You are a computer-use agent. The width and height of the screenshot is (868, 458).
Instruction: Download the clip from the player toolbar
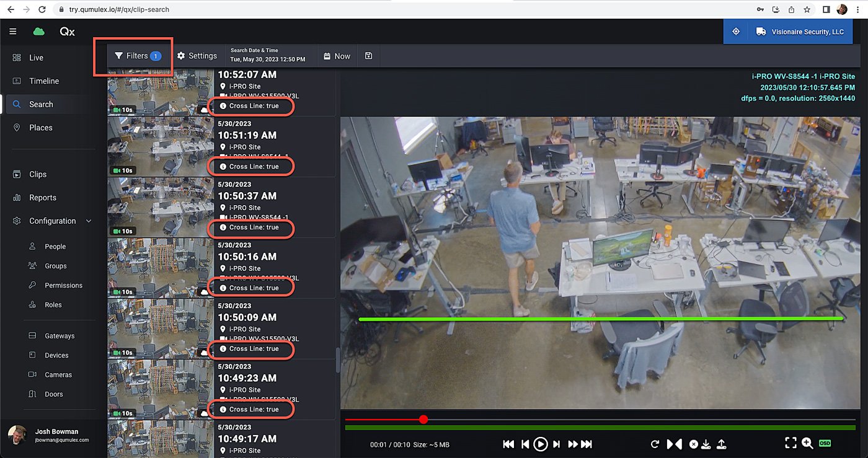(x=707, y=444)
